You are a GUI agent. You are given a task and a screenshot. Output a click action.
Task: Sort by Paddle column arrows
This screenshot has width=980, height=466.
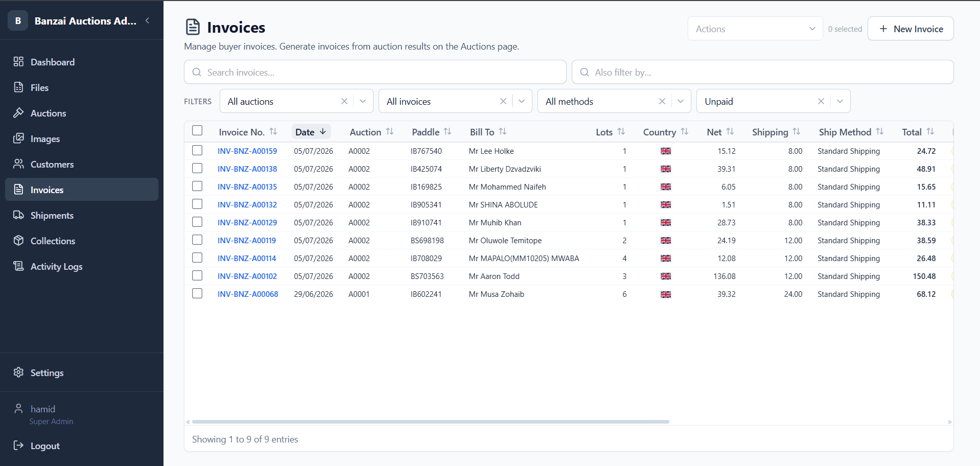[448, 132]
